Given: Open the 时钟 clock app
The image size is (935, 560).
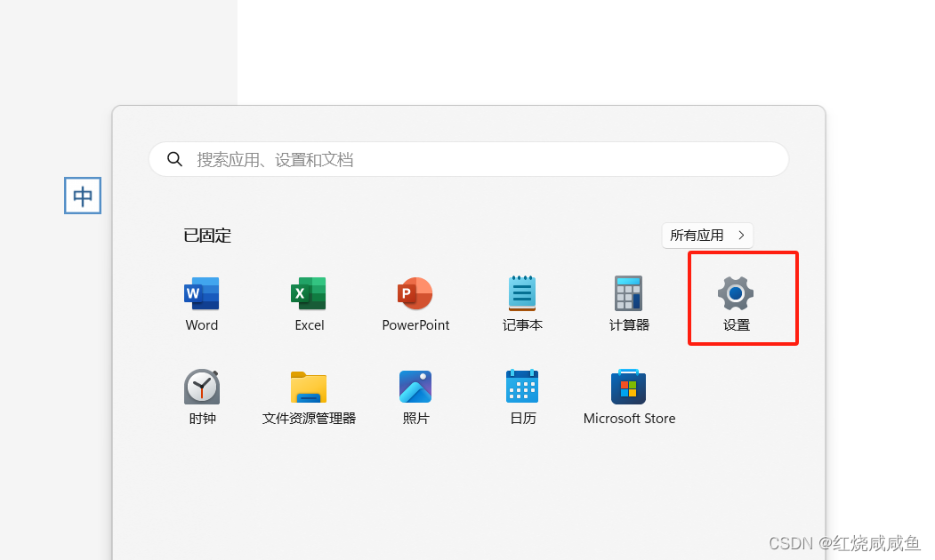Looking at the screenshot, I should point(202,396).
